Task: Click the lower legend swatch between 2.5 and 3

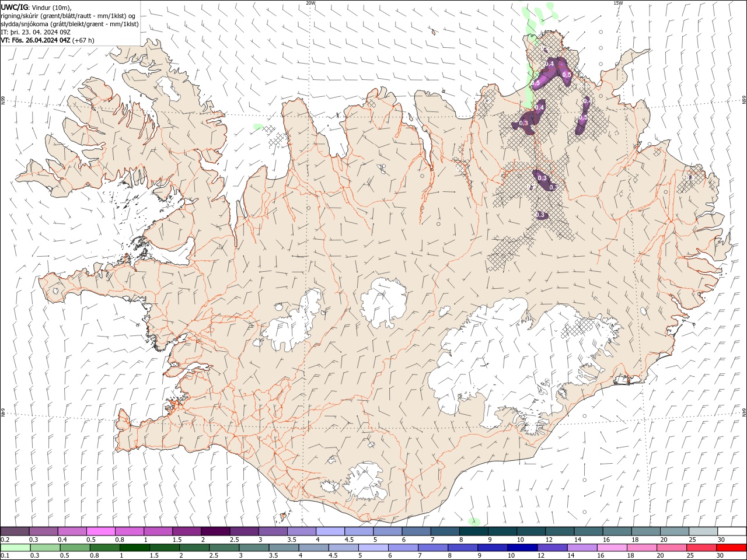Action: pyautogui.click(x=224, y=548)
